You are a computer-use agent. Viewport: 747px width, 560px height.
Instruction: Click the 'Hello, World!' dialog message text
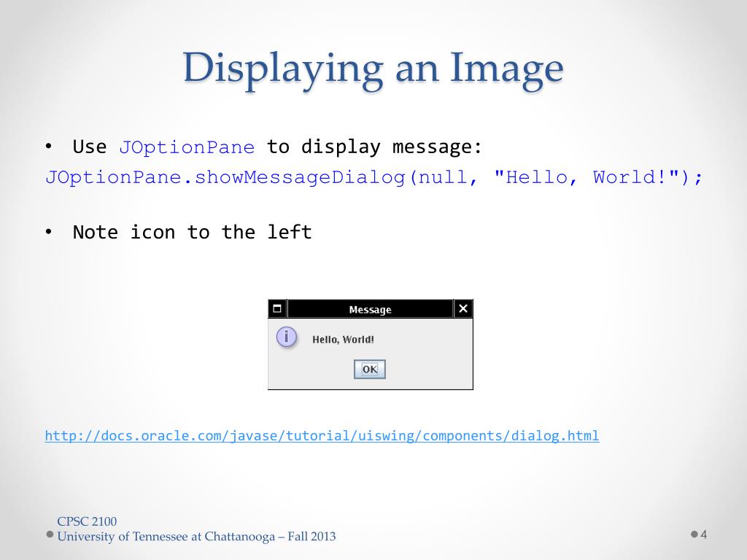point(343,340)
